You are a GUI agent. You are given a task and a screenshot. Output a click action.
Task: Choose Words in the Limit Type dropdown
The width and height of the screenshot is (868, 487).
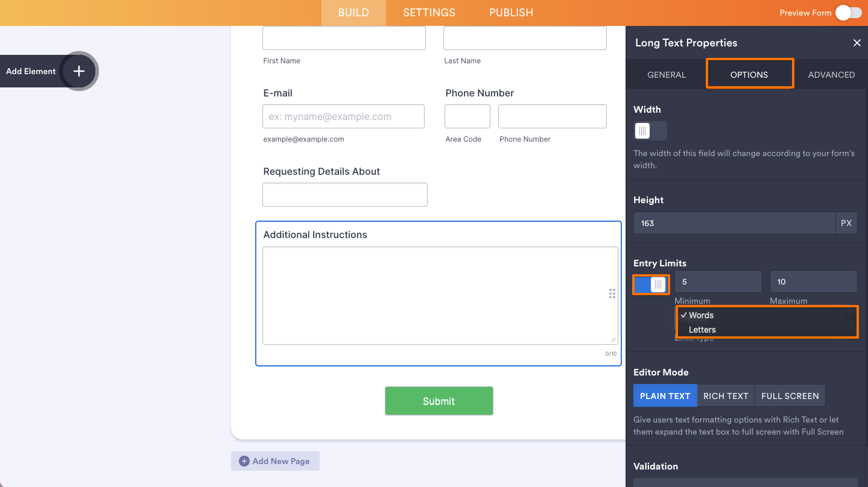coord(702,315)
